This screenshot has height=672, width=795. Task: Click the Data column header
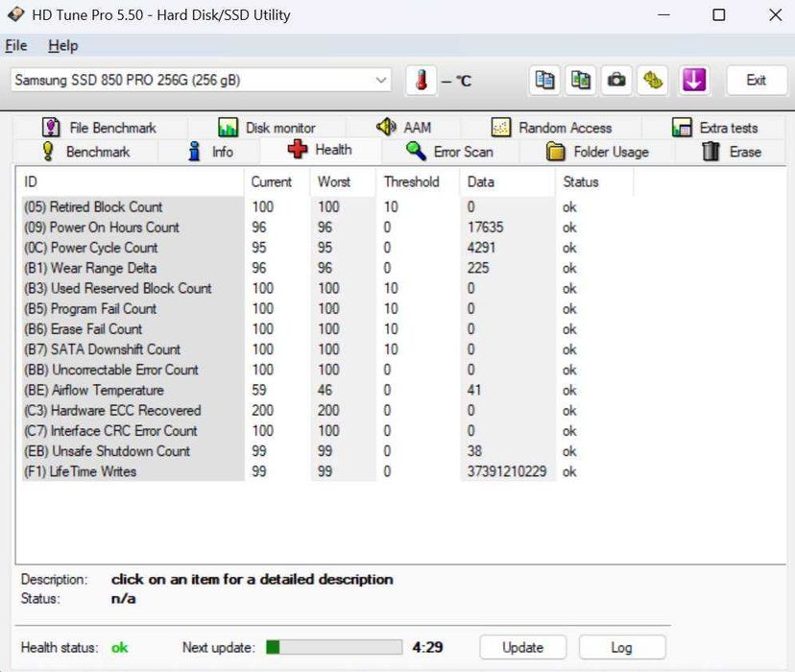[508, 182]
